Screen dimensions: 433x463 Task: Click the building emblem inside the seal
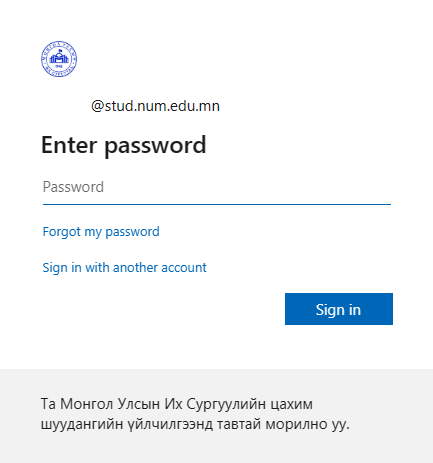[x=59, y=58]
